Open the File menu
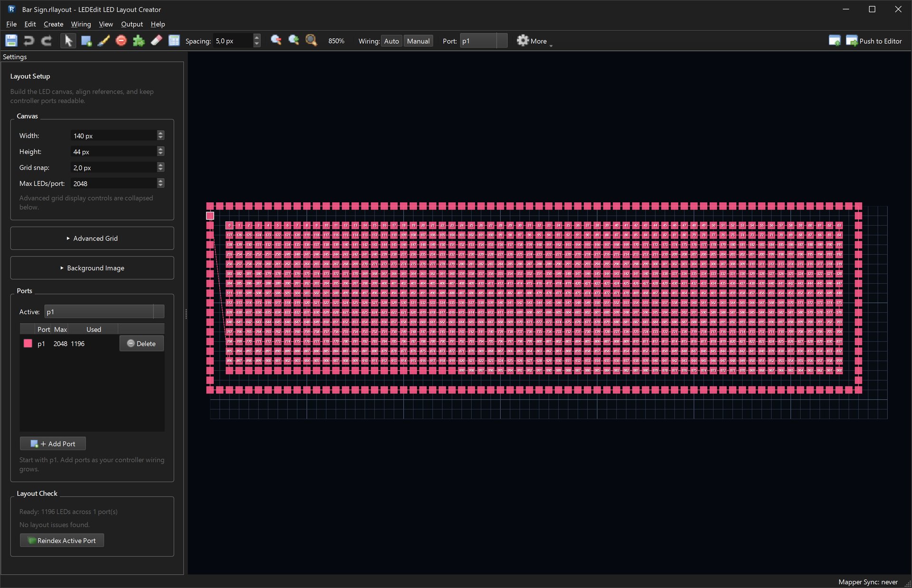 (x=11, y=24)
